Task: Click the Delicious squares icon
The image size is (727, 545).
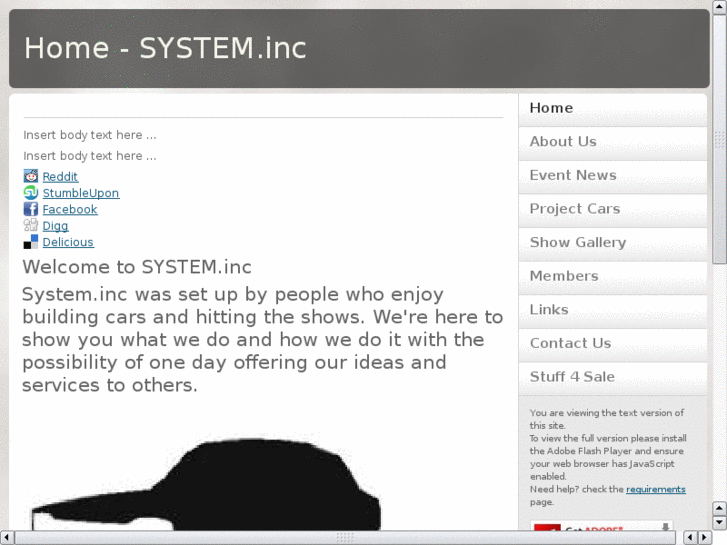Action: click(x=30, y=242)
